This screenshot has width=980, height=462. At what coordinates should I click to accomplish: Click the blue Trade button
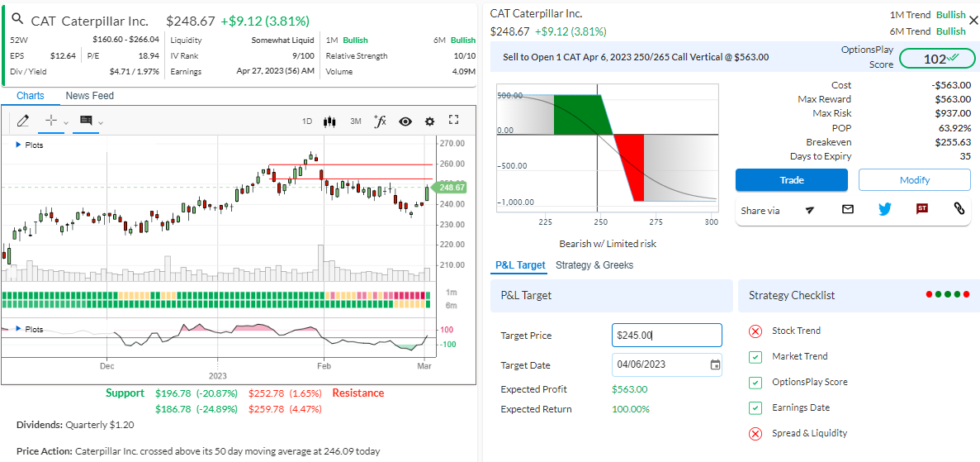click(791, 179)
